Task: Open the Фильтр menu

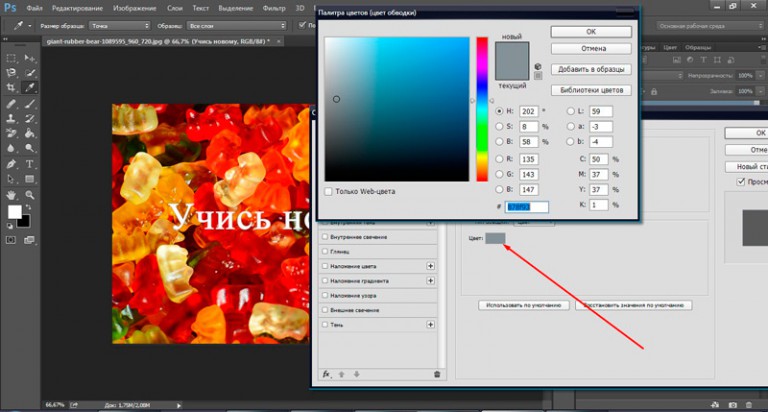Action: pos(274,8)
